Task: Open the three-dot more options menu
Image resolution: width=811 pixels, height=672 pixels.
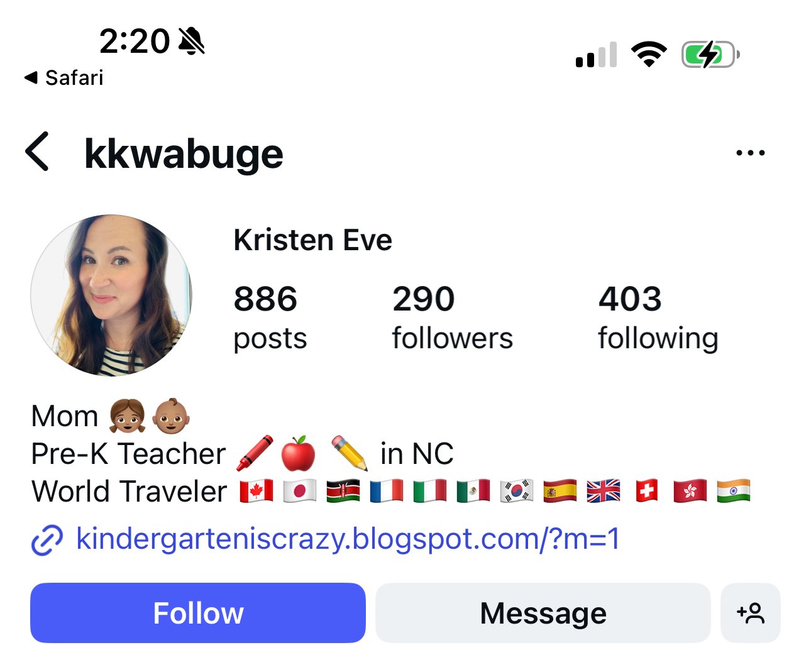Action: 751,153
